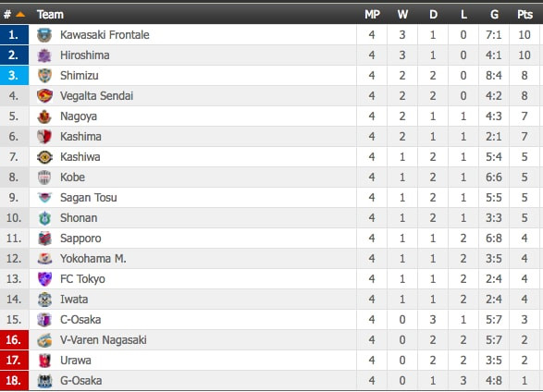Click the Sagan Tosu team logo
Viewport: 543px width, 392px height.
[x=44, y=198]
